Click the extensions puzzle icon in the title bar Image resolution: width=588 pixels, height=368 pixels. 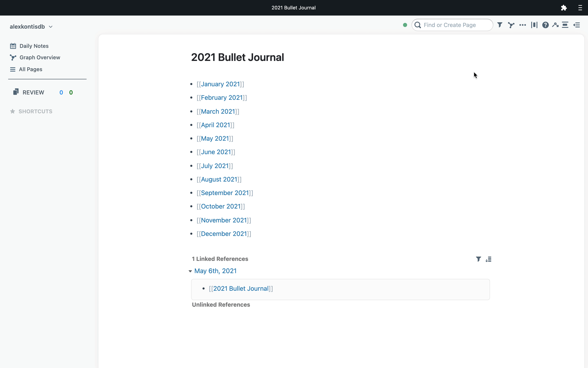click(564, 8)
